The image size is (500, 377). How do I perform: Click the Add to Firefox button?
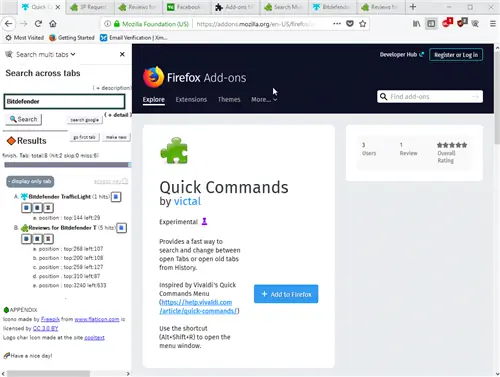[286, 294]
